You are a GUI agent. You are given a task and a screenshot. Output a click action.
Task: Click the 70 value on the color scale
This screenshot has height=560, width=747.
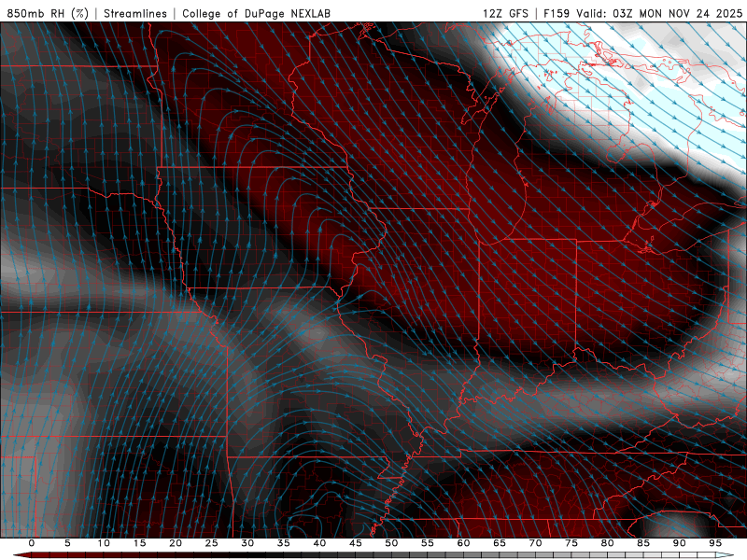[x=535, y=543]
